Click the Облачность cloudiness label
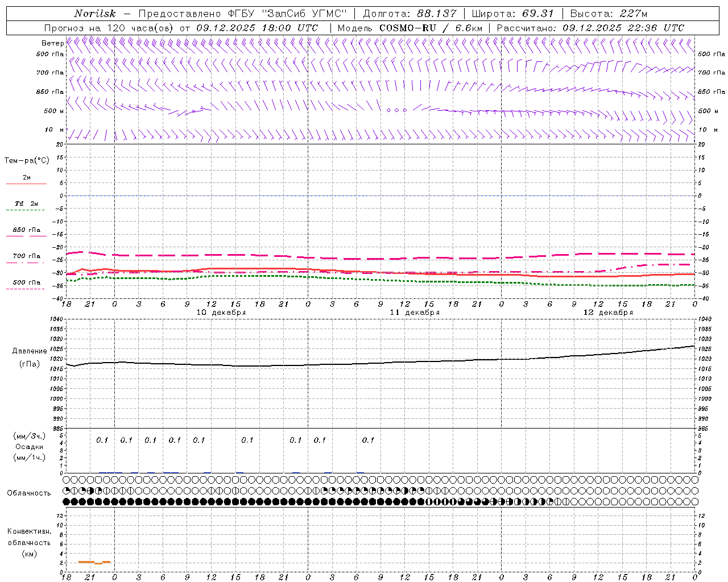728x582 pixels. [x=29, y=493]
